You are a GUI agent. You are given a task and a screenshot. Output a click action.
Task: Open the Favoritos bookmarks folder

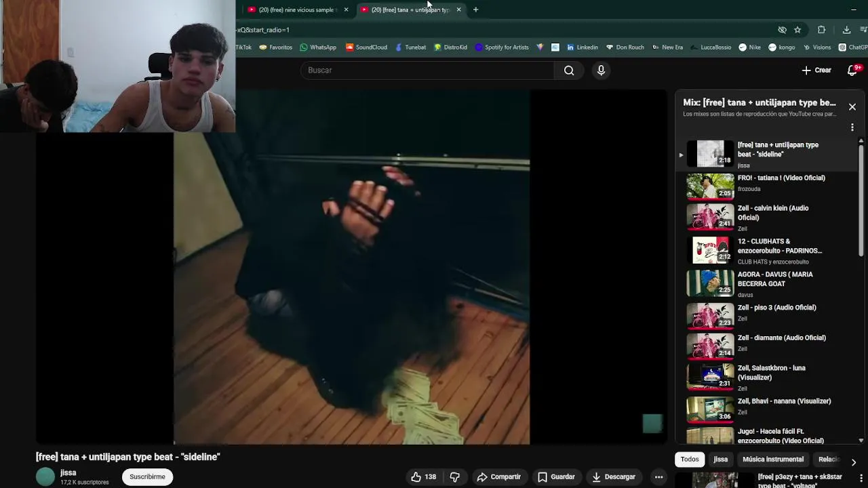click(x=275, y=47)
